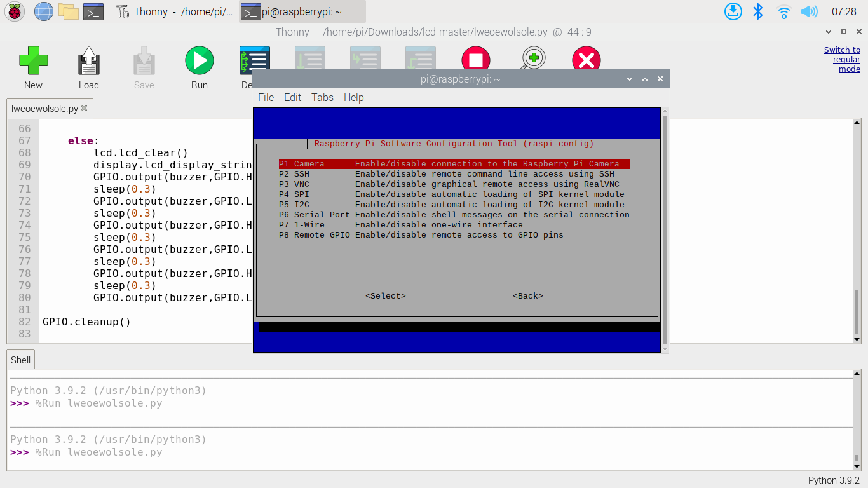
Task: Select the P8 Remote GPIO option
Action: (454, 235)
